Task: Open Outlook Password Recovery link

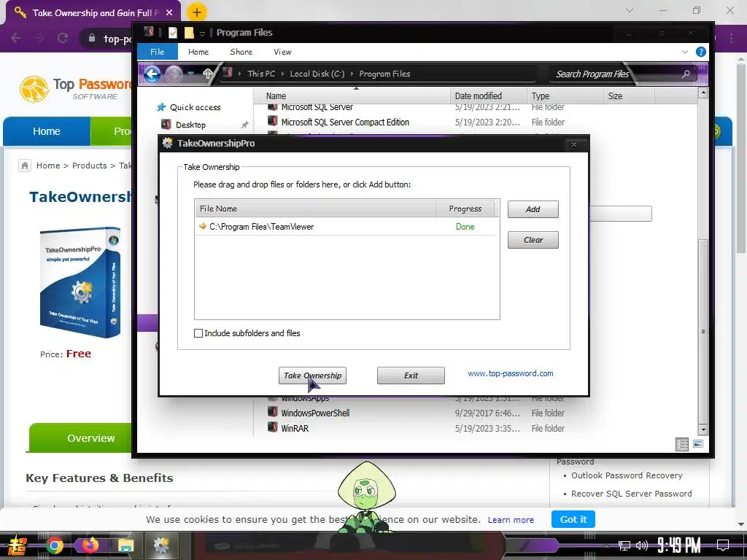Action: coord(627,475)
